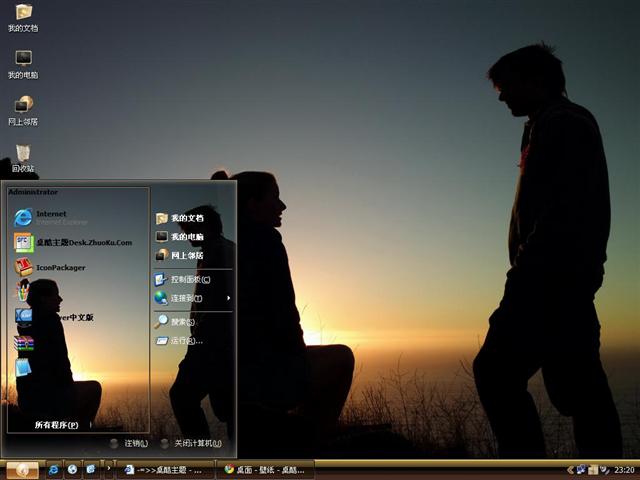
Task: Click the 关闭计算机(U) shutdown button
Action: tap(192, 443)
